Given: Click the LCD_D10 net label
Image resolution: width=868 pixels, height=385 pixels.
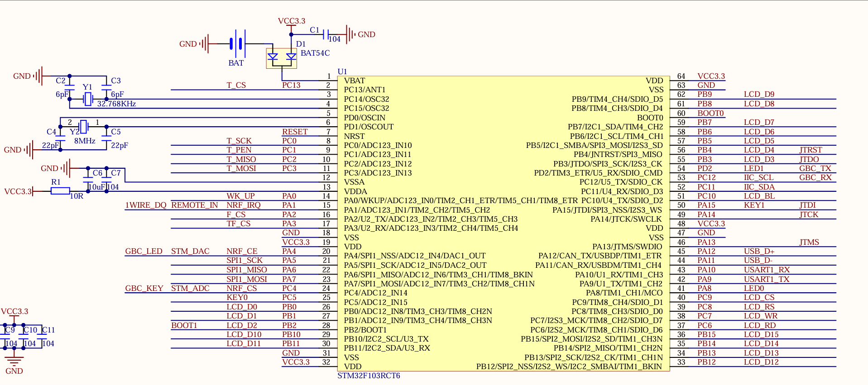Looking at the screenshot, I should pyautogui.click(x=244, y=334).
